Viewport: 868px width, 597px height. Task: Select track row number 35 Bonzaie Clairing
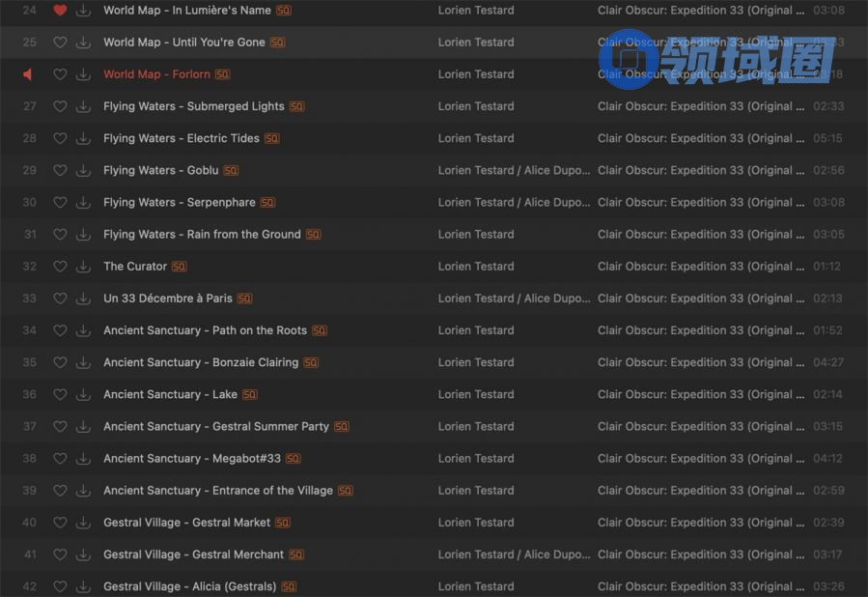[29, 362]
